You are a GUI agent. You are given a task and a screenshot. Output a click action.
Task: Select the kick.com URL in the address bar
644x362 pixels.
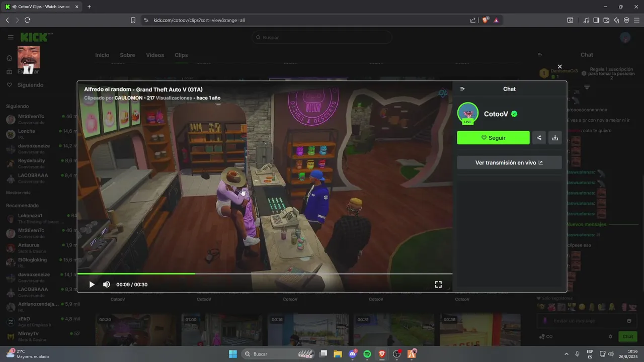[x=199, y=20]
